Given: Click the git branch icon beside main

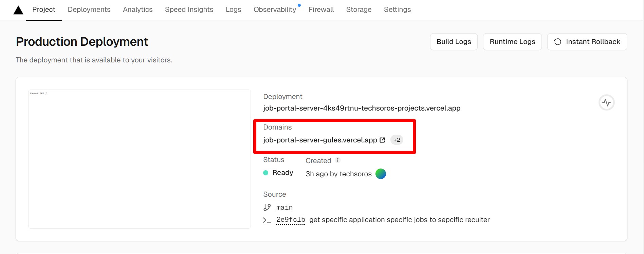Looking at the screenshot, I should pyautogui.click(x=267, y=207).
